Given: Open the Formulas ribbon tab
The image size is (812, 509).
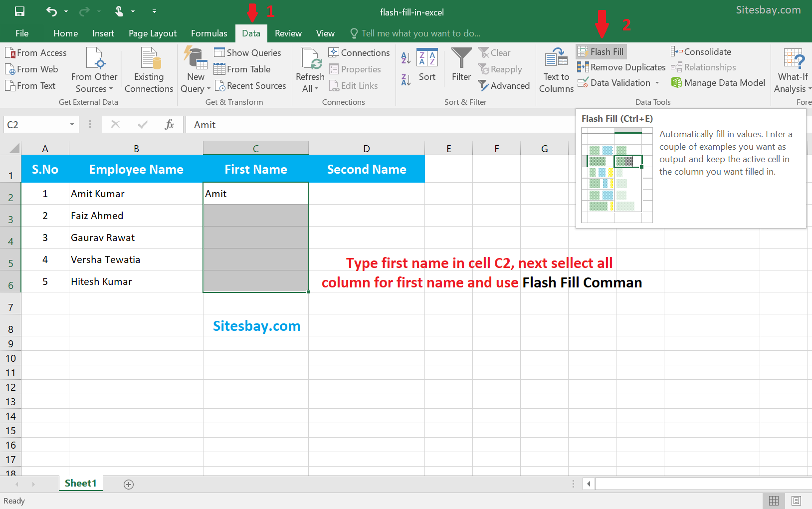Looking at the screenshot, I should click(209, 33).
